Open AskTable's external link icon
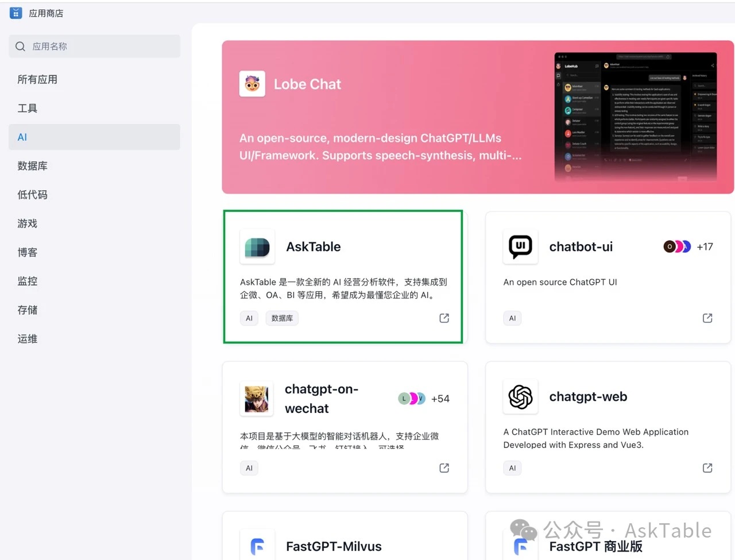 coord(444,318)
